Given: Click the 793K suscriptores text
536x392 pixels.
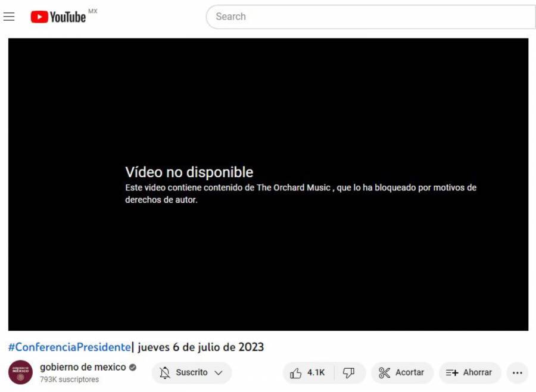Looking at the screenshot, I should [70, 380].
